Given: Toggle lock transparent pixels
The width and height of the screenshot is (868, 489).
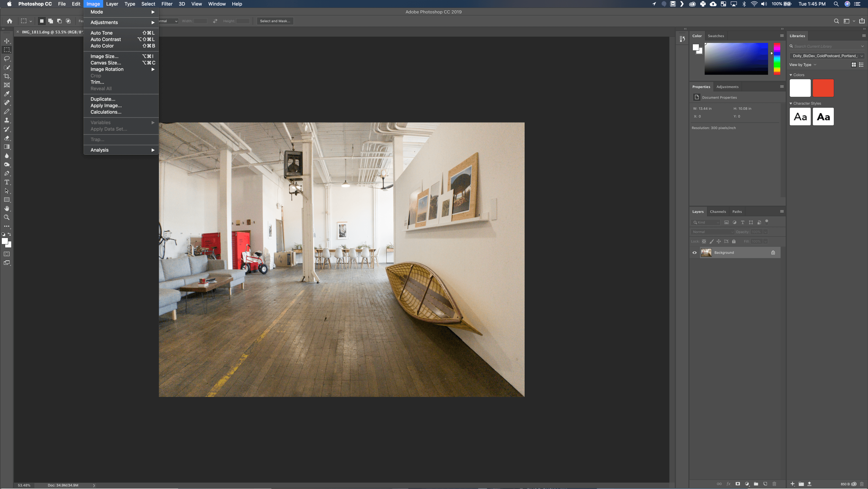Looking at the screenshot, I should click(704, 242).
